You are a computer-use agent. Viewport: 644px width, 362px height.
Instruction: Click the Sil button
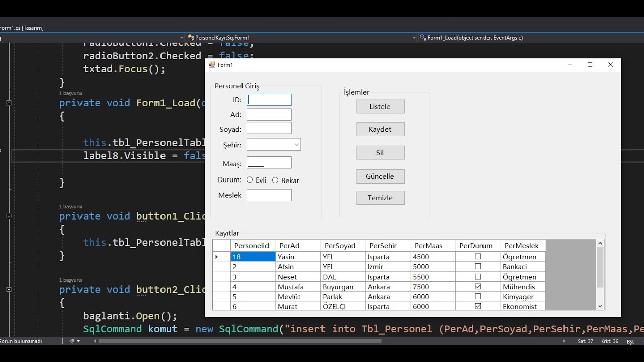(x=380, y=153)
